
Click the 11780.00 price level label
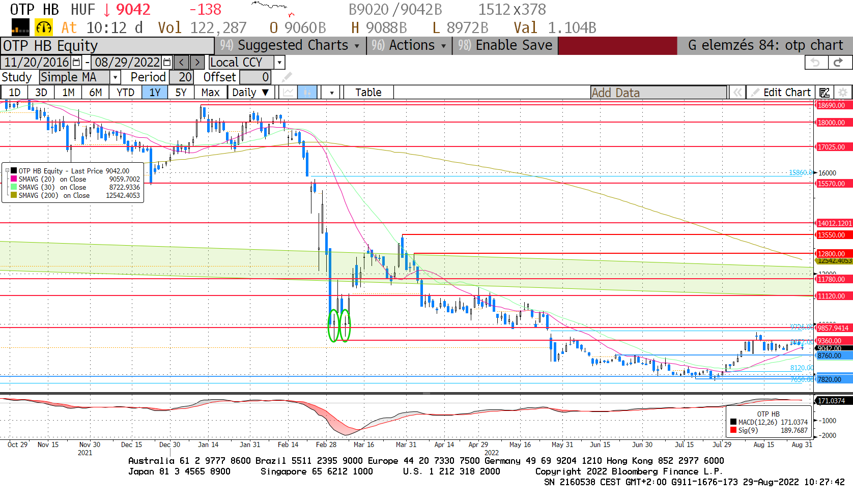[x=834, y=279]
